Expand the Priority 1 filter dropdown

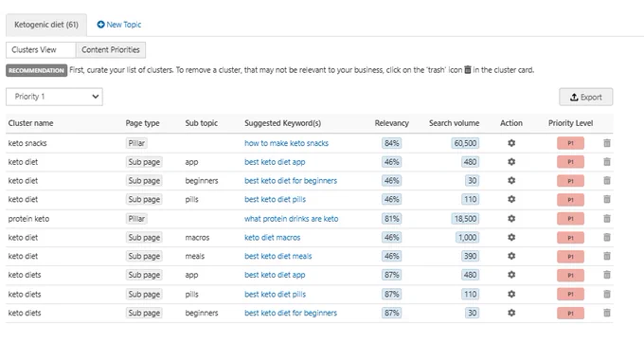54,97
